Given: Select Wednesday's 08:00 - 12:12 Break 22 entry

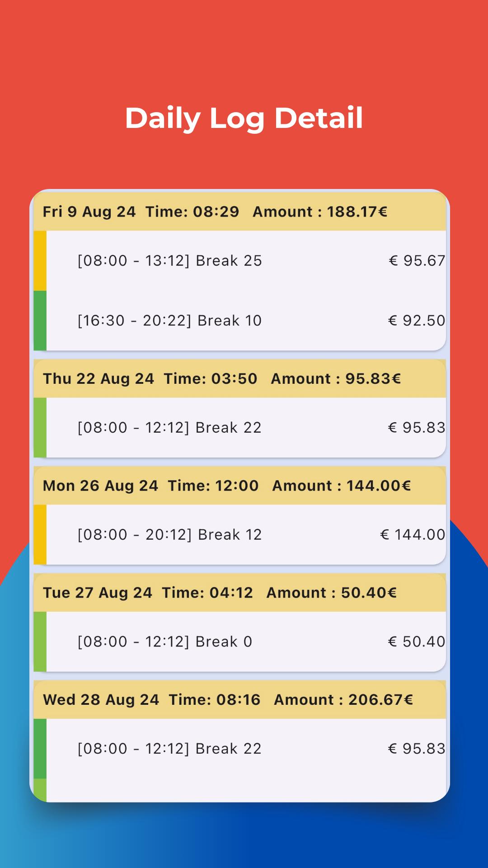Looking at the screenshot, I should (x=169, y=749).
